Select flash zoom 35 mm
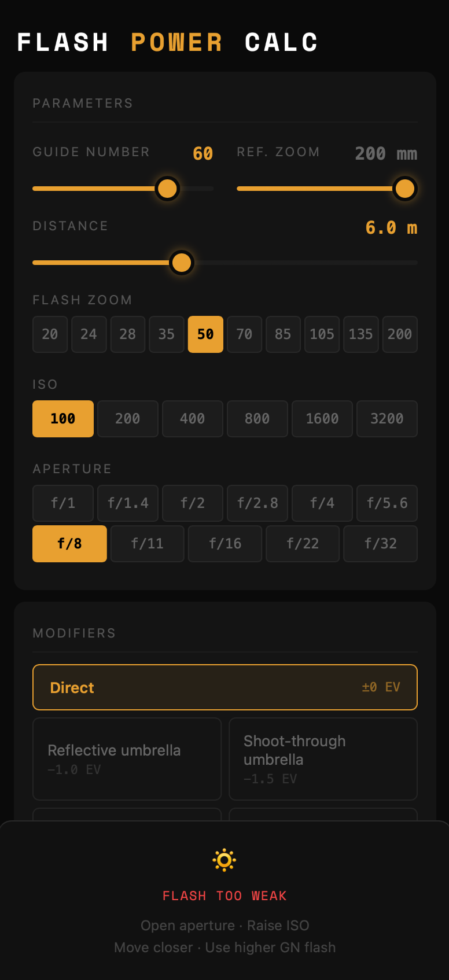Screen dimensions: 449x980 [167, 334]
